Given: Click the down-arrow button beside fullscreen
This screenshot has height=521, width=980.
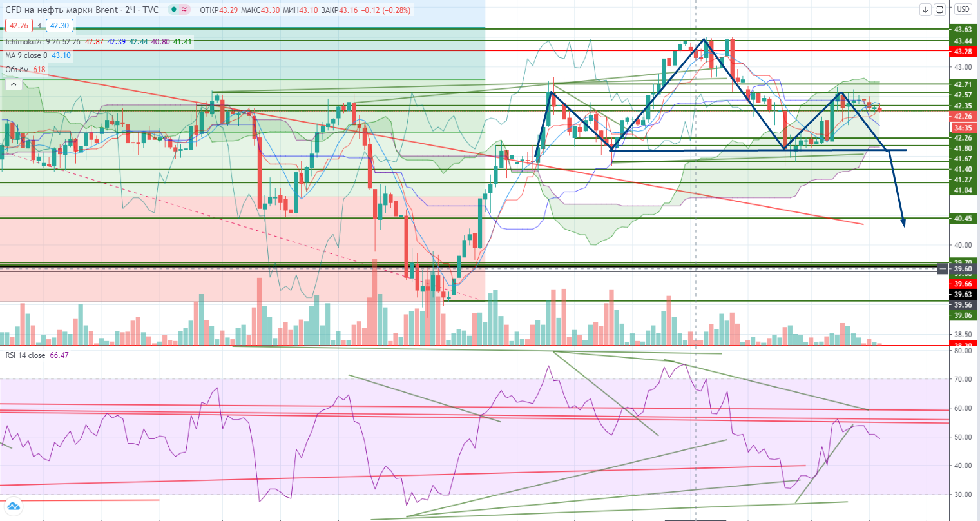Looking at the screenshot, I should pyautogui.click(x=925, y=9).
